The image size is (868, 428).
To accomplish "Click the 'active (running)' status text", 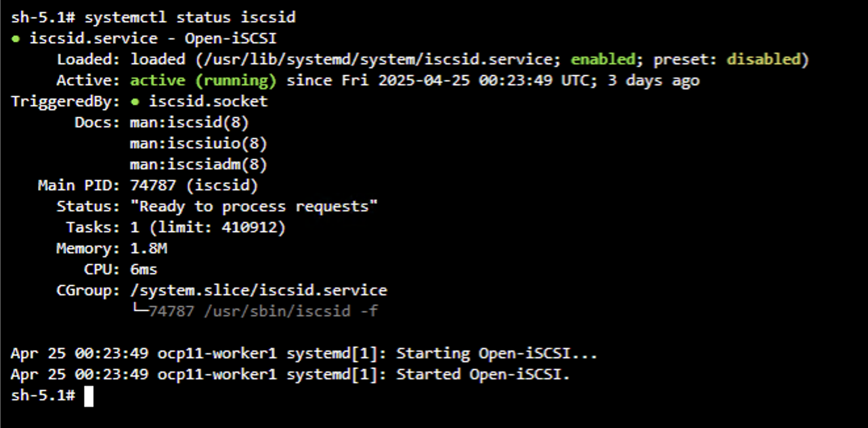I will pos(203,81).
